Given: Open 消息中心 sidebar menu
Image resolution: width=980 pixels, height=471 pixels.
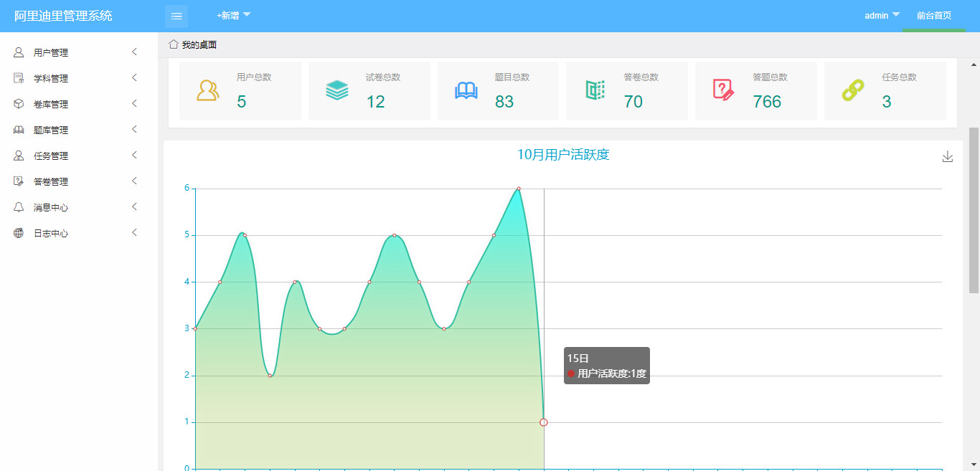Looking at the screenshot, I should click(x=79, y=207).
